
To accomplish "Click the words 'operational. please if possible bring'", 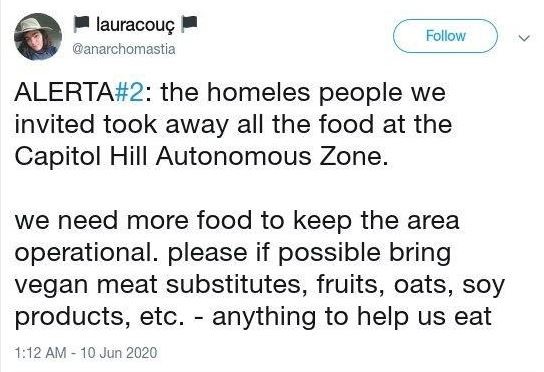I will click(x=233, y=253).
